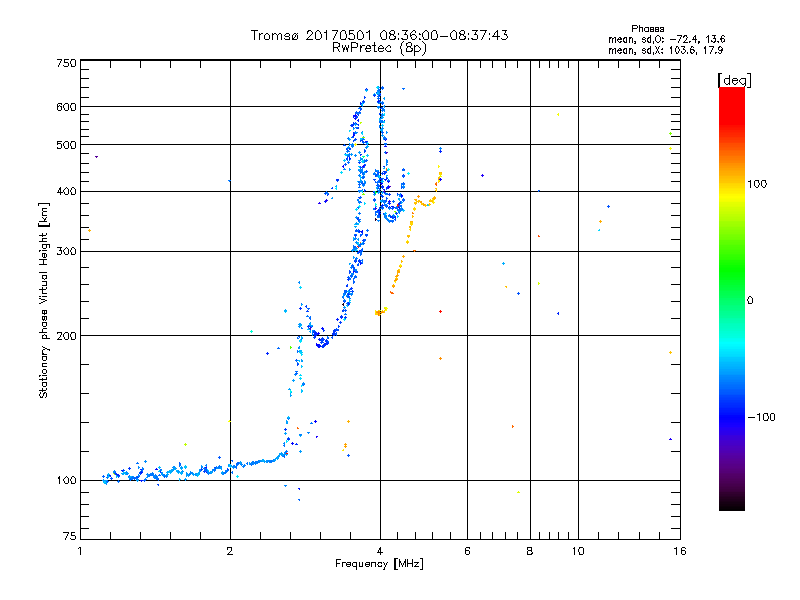Click the "Stationary phase Virtual Height [km]" axis label
Image resolution: width=800 pixels, height=600 pixels.
coord(44,301)
